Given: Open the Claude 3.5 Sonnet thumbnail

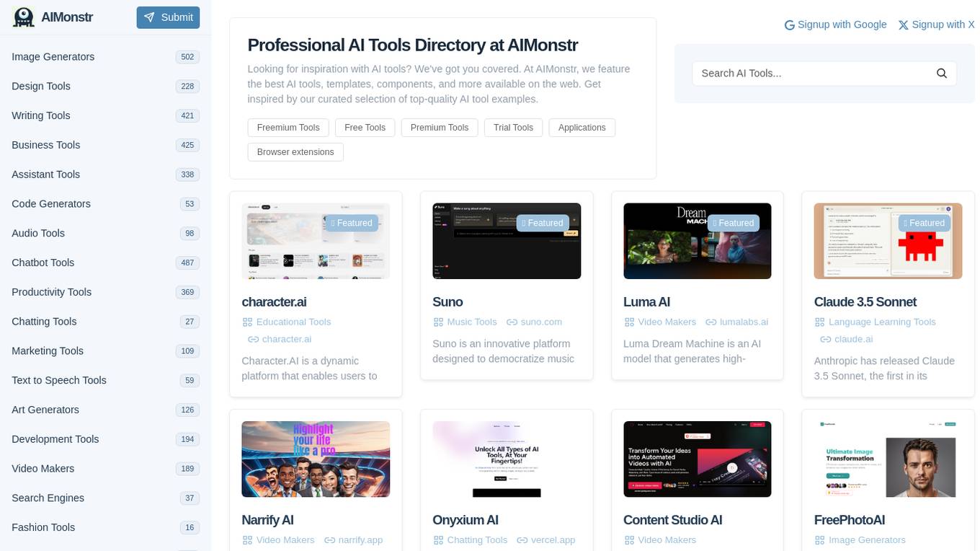Looking at the screenshot, I should [888, 241].
